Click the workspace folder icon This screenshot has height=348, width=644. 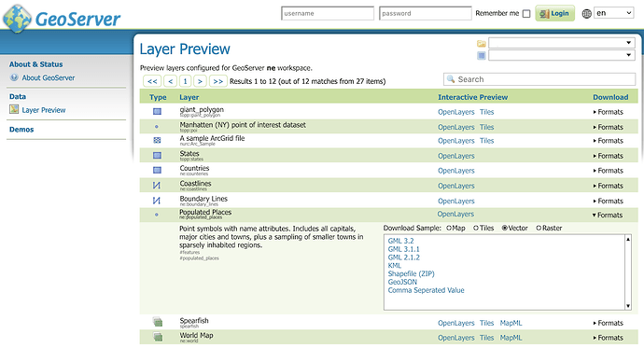point(482,44)
